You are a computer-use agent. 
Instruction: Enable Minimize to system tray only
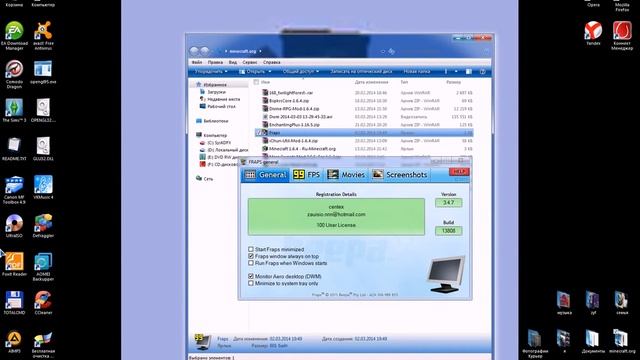point(251,283)
